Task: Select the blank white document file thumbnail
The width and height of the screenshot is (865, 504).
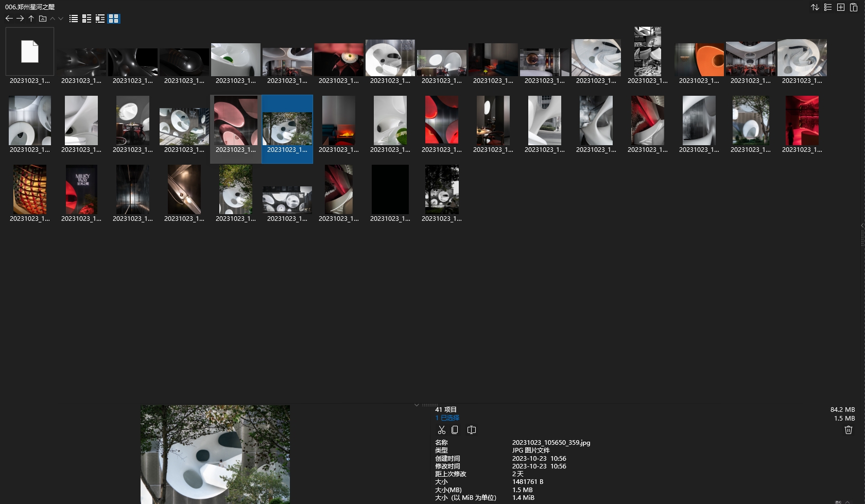Action: click(x=30, y=52)
